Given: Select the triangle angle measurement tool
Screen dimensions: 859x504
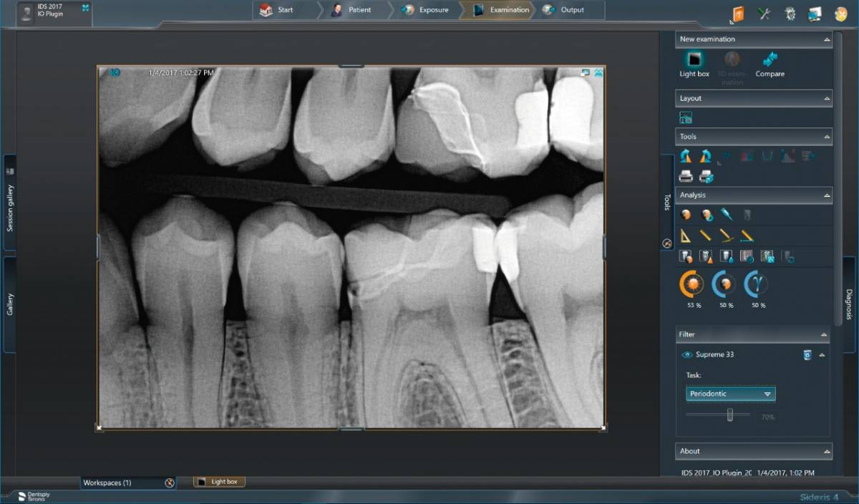Looking at the screenshot, I should 686,235.
